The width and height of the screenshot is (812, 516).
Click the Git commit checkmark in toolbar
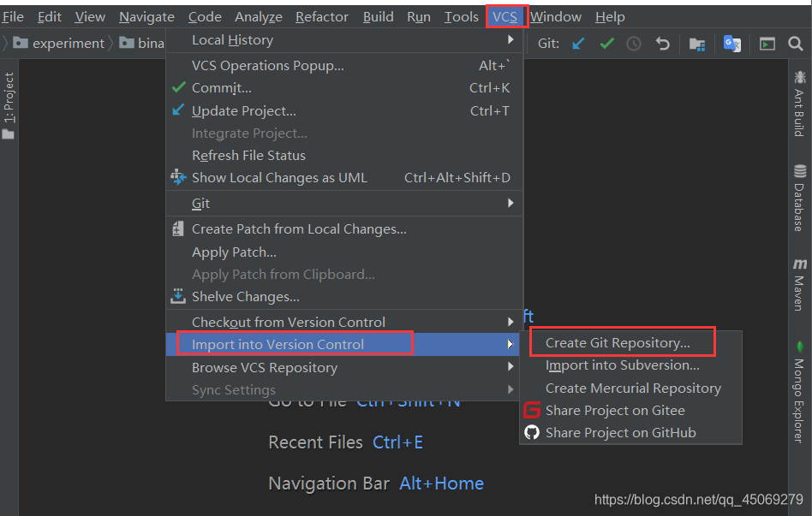coord(606,44)
